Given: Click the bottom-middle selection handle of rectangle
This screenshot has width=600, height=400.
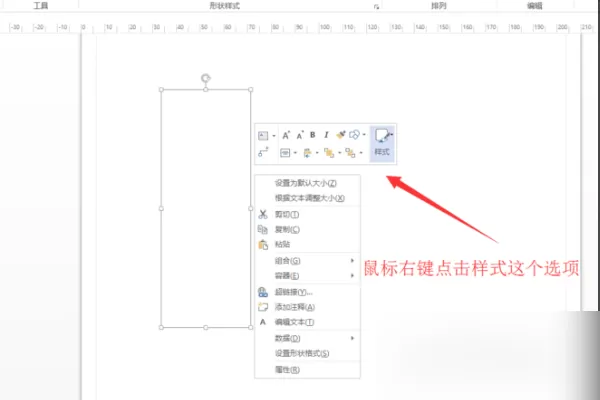Looking at the screenshot, I should 206,328.
